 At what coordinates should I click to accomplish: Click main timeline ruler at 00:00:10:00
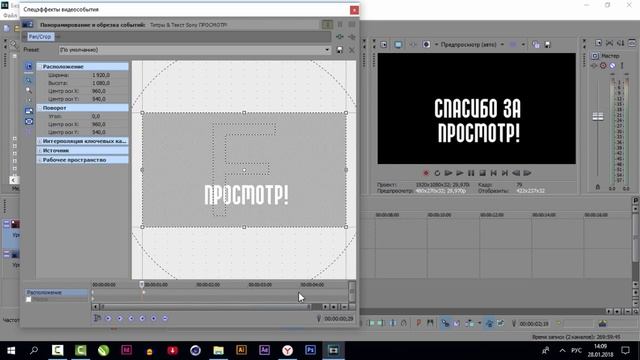(439, 215)
